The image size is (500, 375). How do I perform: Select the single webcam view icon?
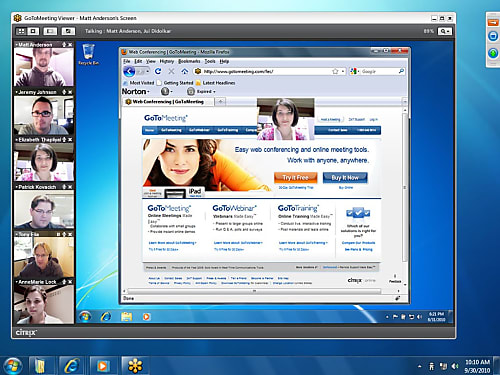coord(33,31)
